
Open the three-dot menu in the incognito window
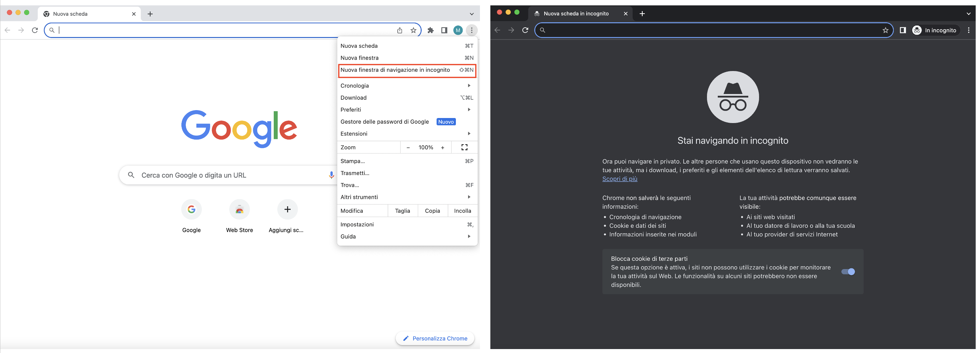tap(969, 30)
